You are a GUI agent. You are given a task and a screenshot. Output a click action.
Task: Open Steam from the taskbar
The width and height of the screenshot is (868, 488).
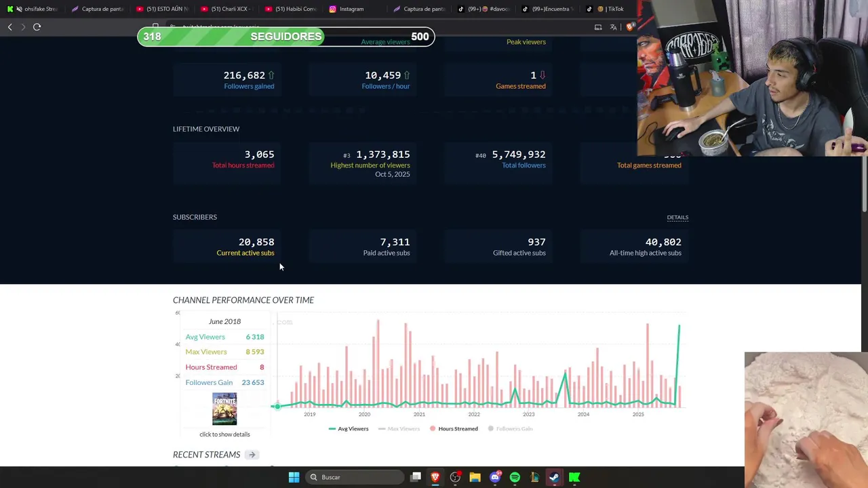[x=554, y=477]
